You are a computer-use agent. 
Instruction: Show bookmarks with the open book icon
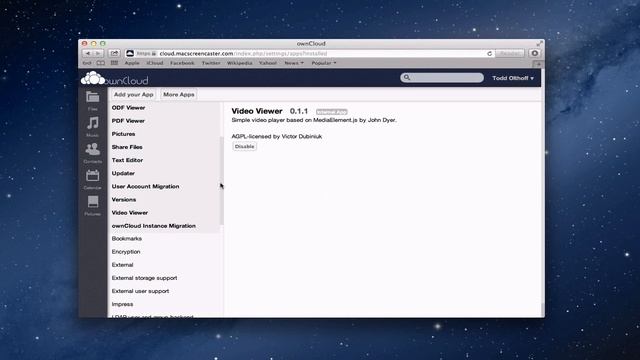tap(101, 63)
